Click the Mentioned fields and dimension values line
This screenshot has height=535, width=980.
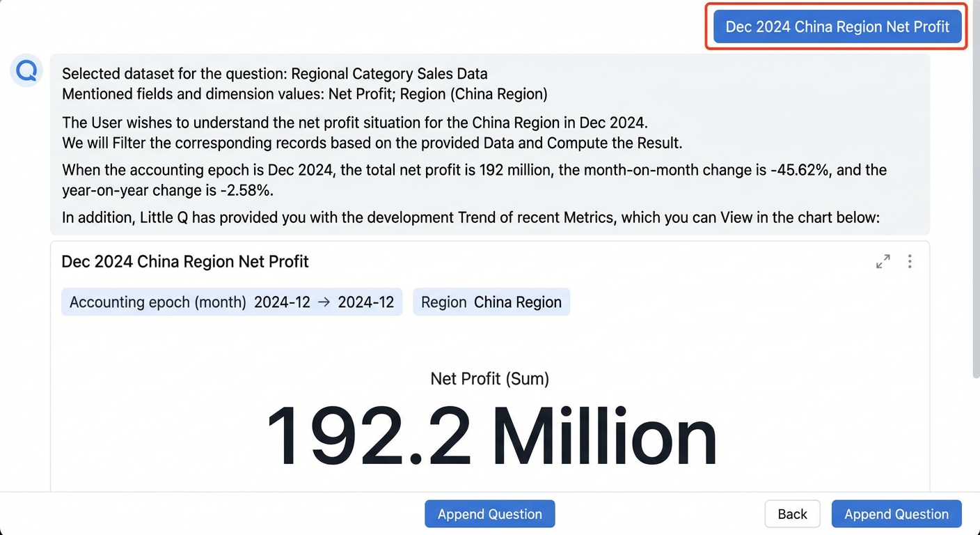[x=305, y=93]
